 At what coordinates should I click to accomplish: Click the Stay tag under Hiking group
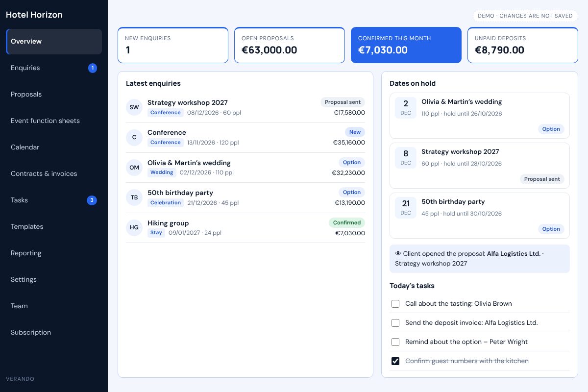pos(156,233)
